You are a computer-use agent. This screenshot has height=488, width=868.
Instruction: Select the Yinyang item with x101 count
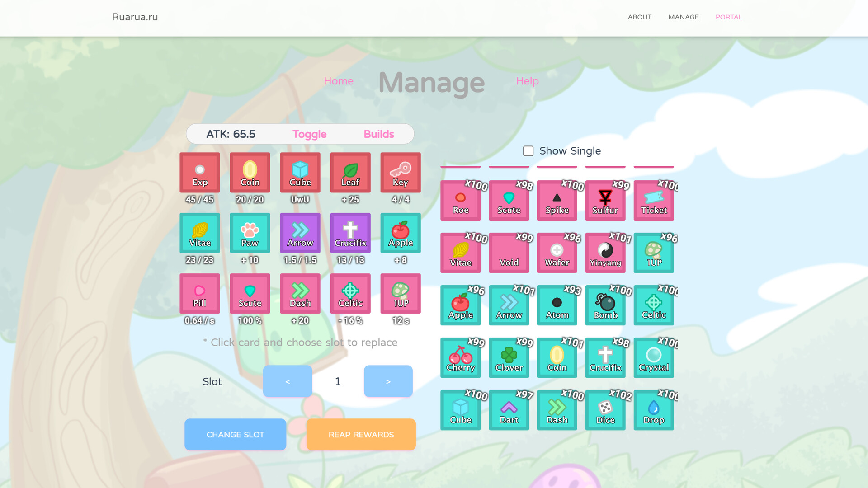click(x=605, y=253)
